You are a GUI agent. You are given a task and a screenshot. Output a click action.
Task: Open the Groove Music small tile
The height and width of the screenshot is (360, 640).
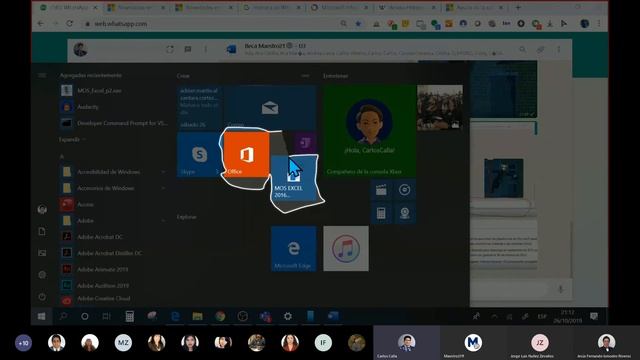tap(404, 190)
